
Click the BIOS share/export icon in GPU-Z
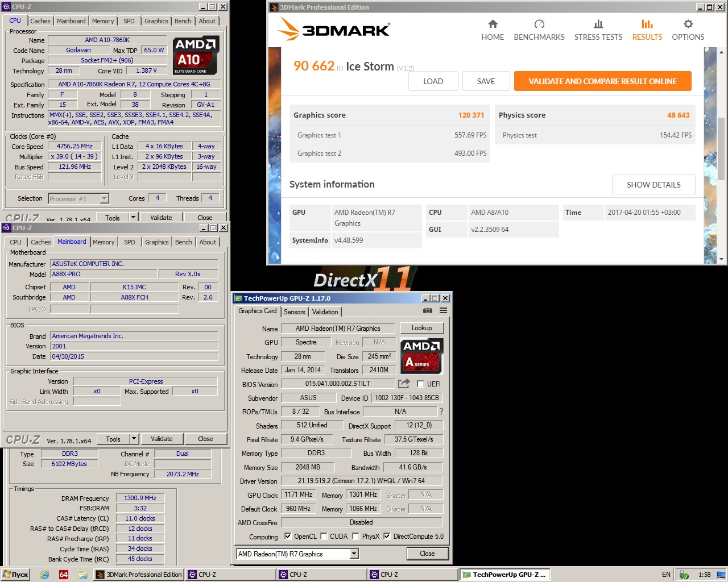point(404,384)
